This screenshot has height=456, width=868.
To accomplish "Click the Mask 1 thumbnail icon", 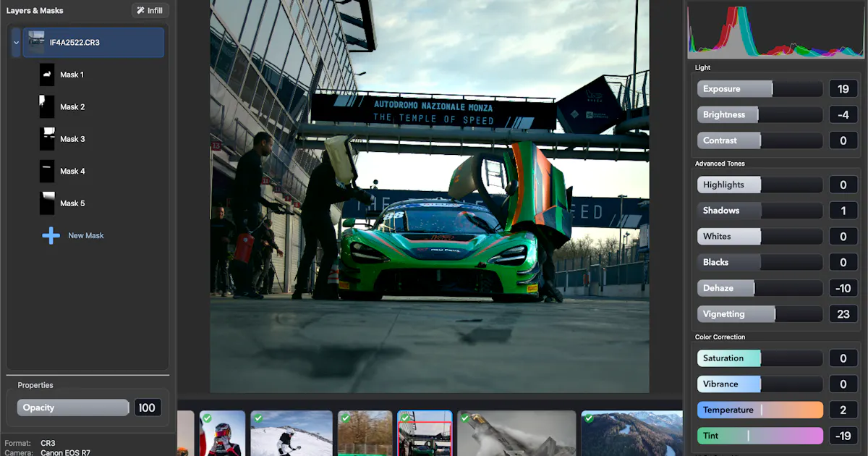I will point(47,75).
